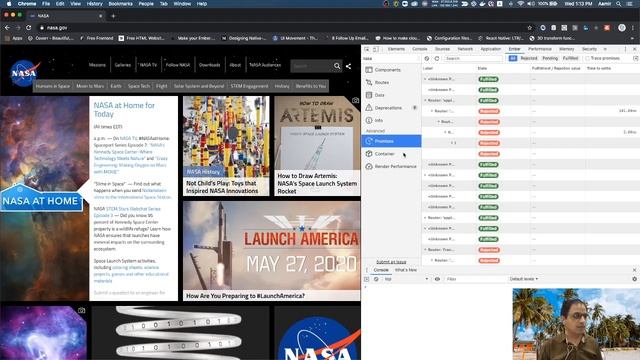Open the Info icon in Ember sidebar
Viewport: 640px width, 360px height.
click(x=369, y=120)
